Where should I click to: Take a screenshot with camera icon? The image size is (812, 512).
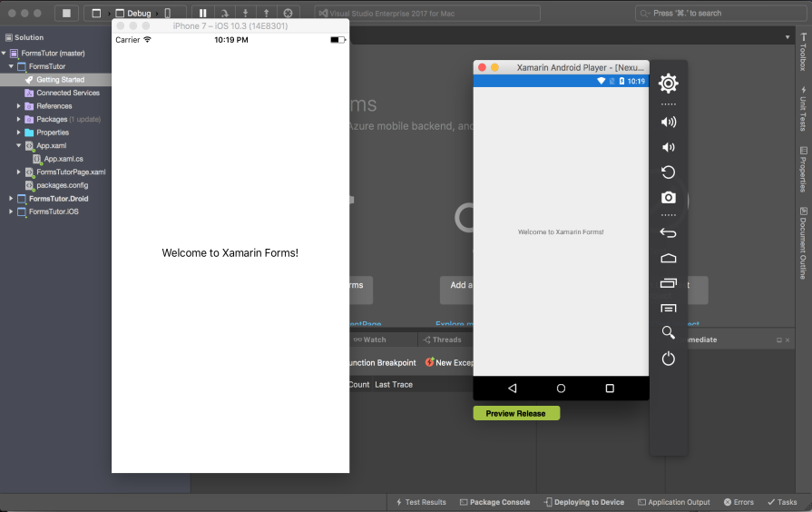[668, 197]
